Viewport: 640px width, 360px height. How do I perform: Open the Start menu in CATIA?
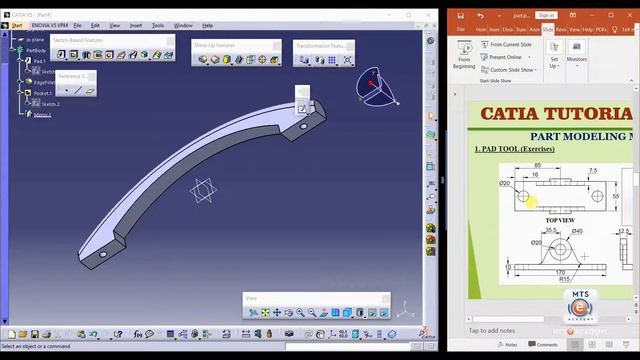coord(17,25)
